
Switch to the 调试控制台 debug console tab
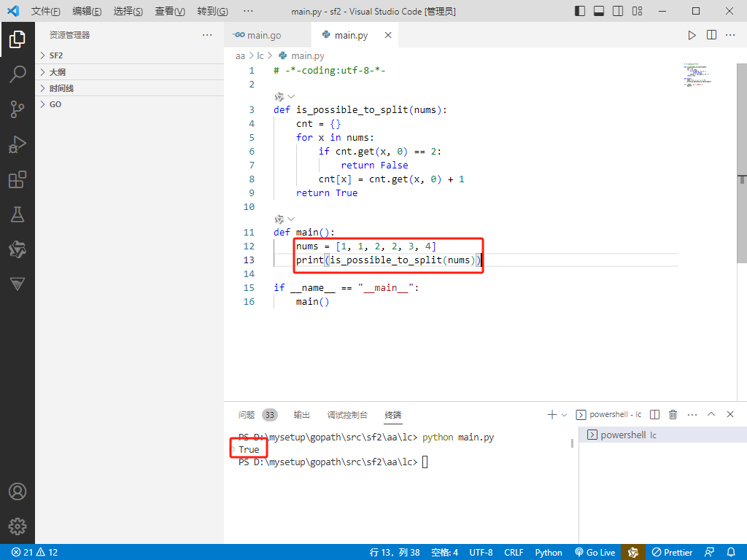coord(347,415)
